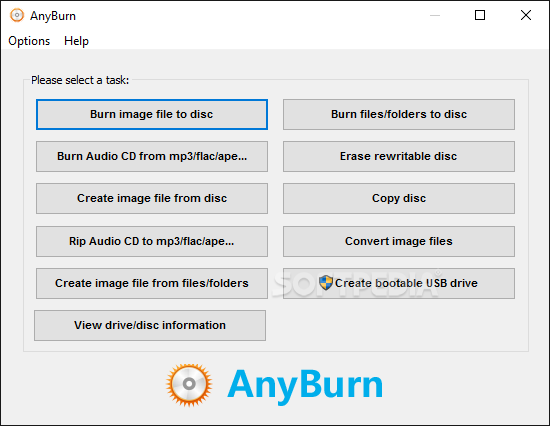Click the AnyBurn title bar disc icon
The height and width of the screenshot is (426, 550).
tap(17, 15)
